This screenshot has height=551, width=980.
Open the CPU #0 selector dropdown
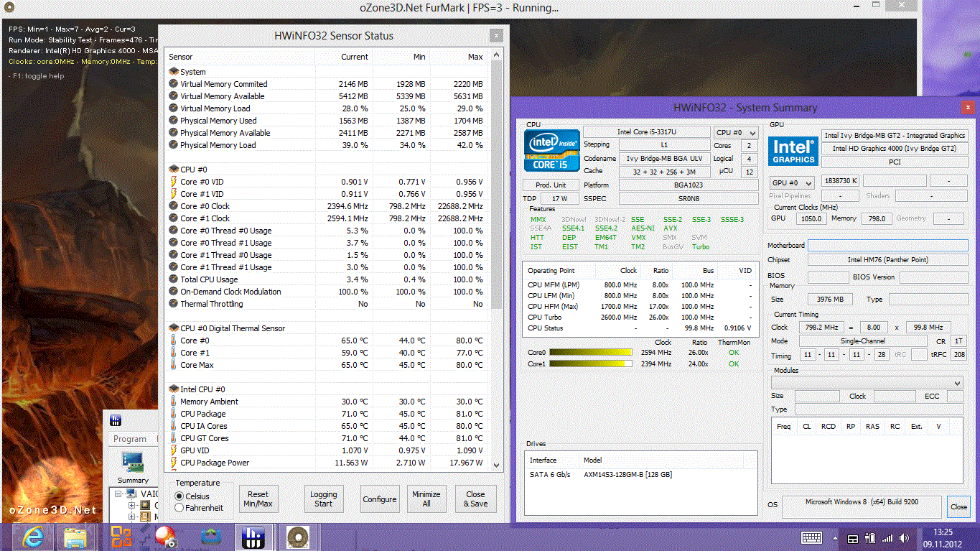tap(736, 132)
